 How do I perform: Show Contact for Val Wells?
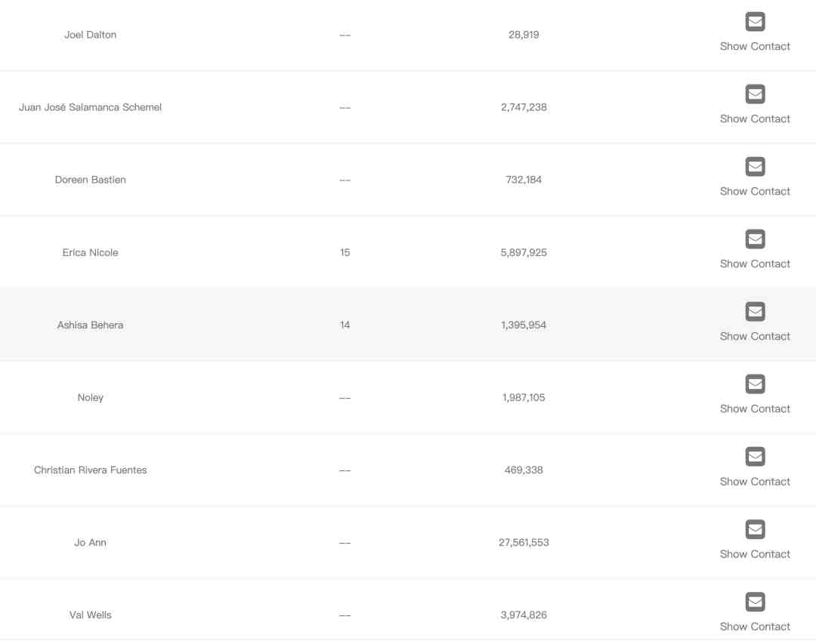tap(755, 627)
